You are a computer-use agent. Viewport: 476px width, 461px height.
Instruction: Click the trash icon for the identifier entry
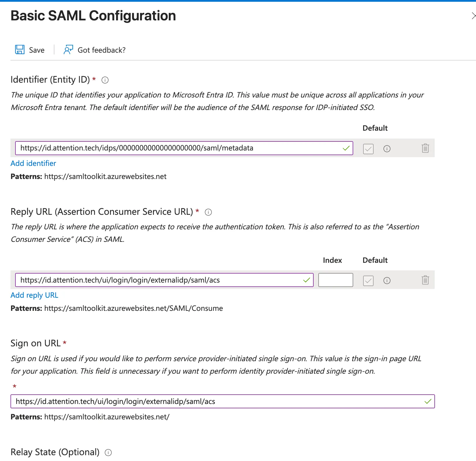(x=425, y=148)
